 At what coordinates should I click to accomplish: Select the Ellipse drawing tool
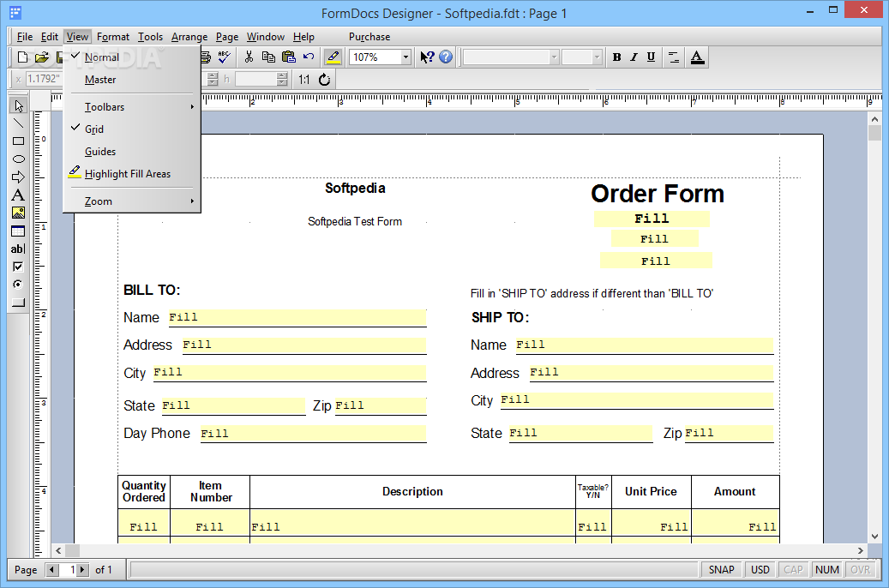click(18, 159)
